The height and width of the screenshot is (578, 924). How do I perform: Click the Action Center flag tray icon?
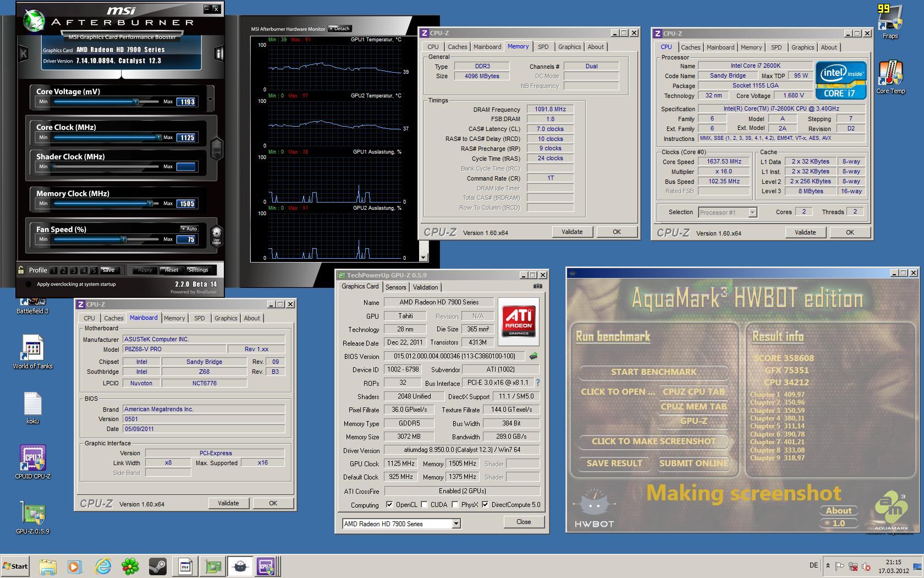pos(840,566)
